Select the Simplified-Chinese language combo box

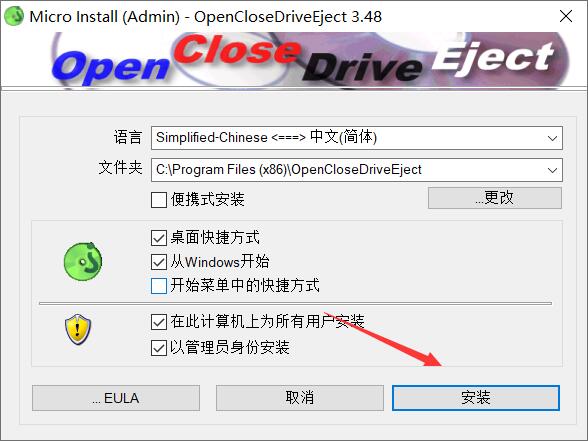(357, 138)
